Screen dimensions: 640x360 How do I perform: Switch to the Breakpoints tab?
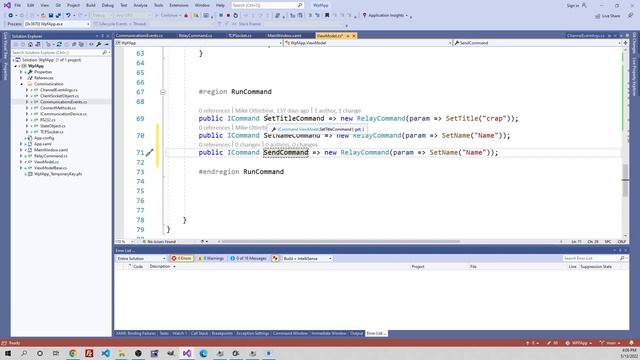pyautogui.click(x=222, y=333)
